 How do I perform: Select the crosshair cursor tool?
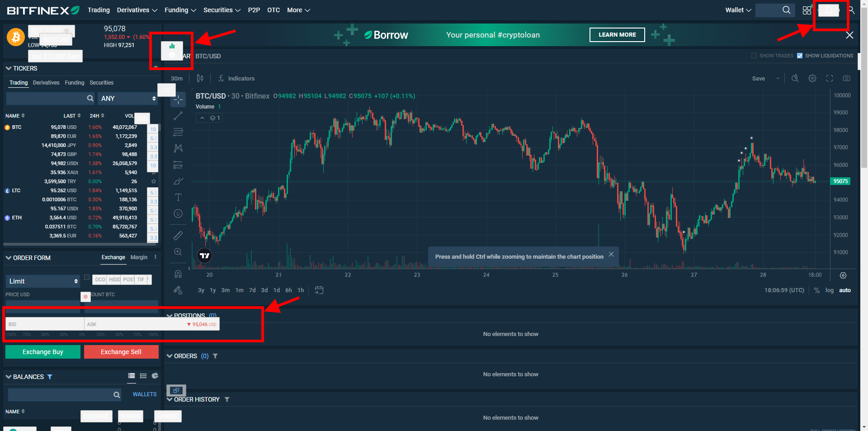(x=178, y=99)
